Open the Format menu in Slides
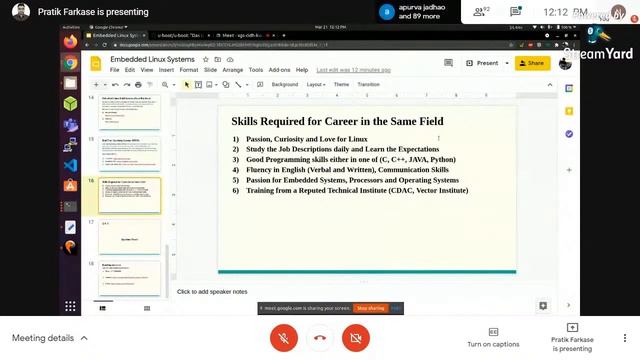Image resolution: width=640 pixels, height=360 pixels. click(x=189, y=70)
